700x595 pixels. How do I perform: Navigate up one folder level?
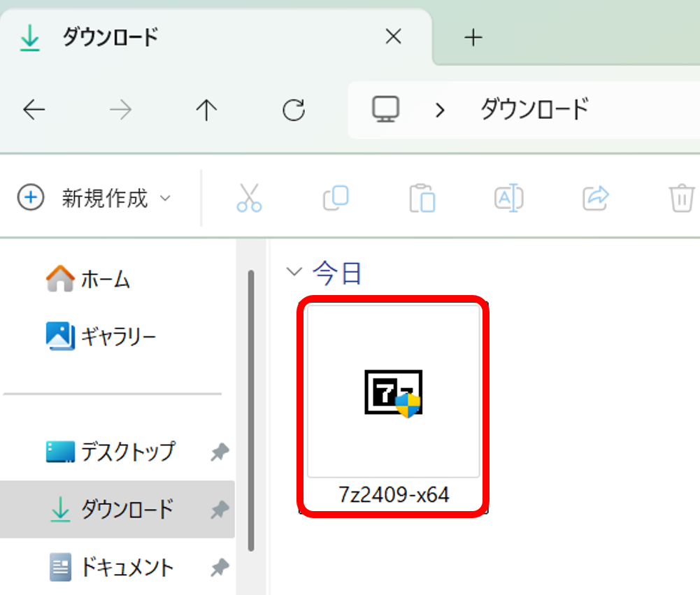(x=206, y=110)
